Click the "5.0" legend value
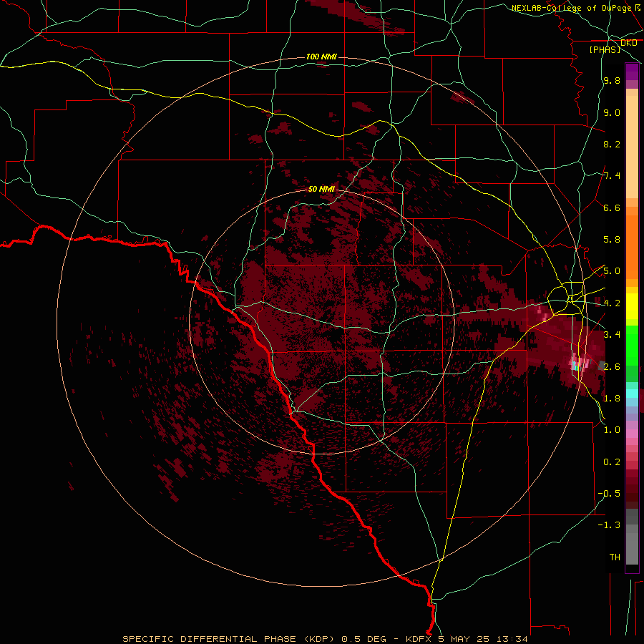The height and width of the screenshot is (644, 644). click(612, 271)
